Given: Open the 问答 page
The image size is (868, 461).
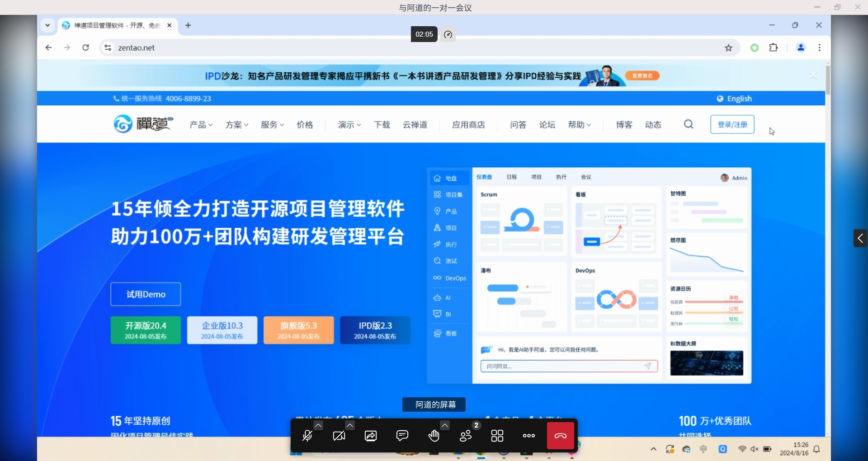Looking at the screenshot, I should [518, 125].
